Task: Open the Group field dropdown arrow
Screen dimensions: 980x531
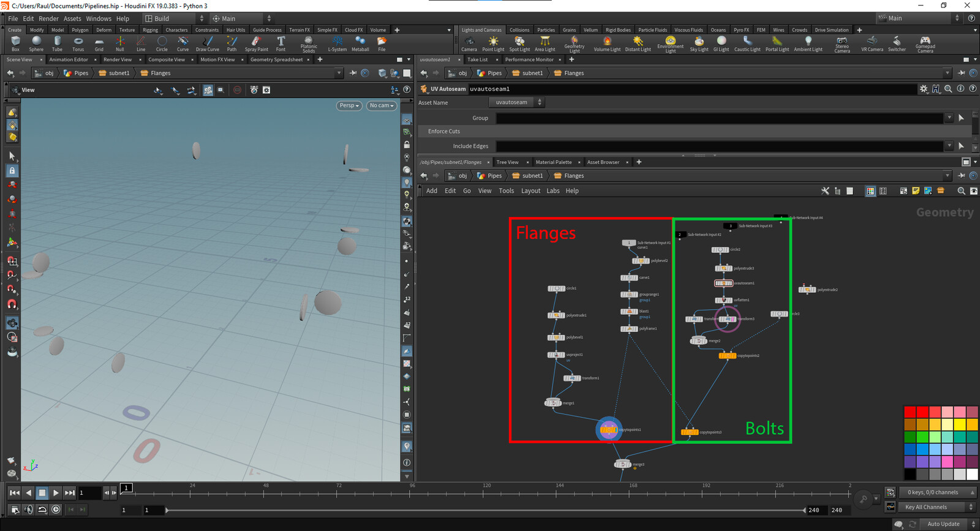Action: tap(949, 118)
